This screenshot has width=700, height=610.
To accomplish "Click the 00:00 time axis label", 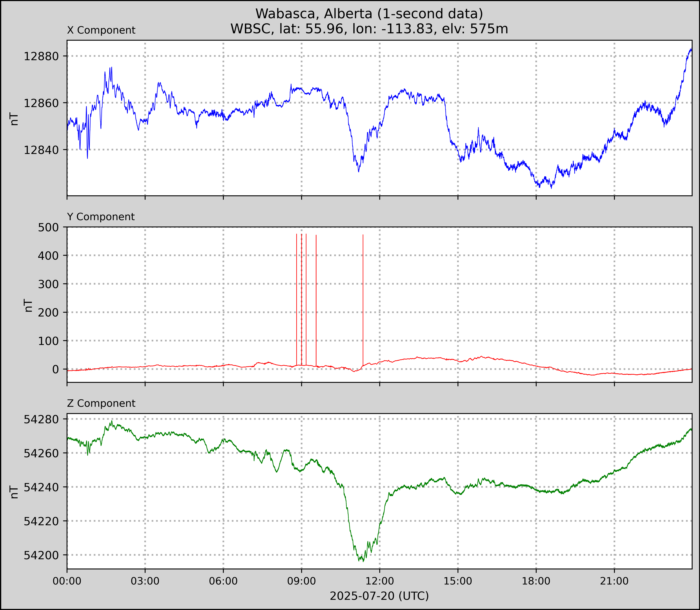I will point(67,581).
